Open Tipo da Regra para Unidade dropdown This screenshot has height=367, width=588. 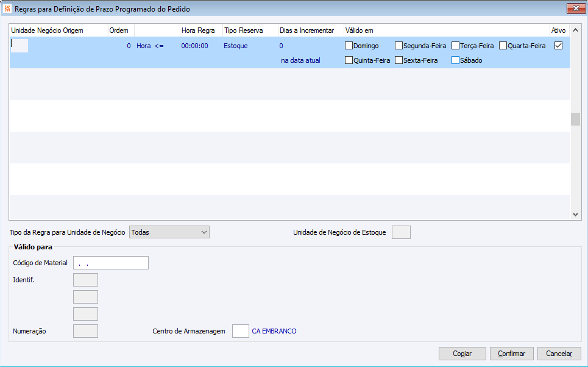[169, 232]
